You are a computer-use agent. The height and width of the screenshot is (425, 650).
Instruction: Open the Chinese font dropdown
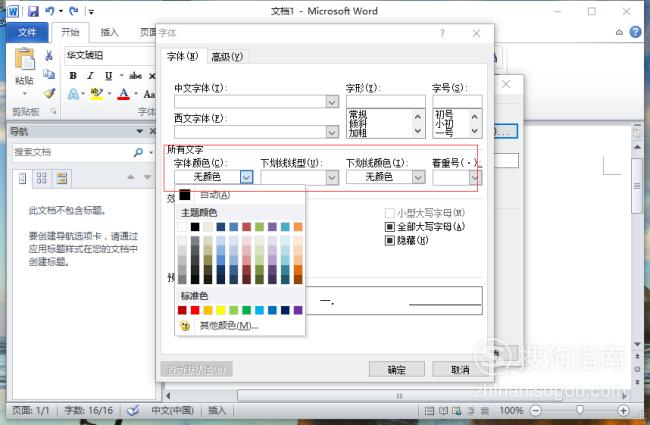(x=332, y=102)
